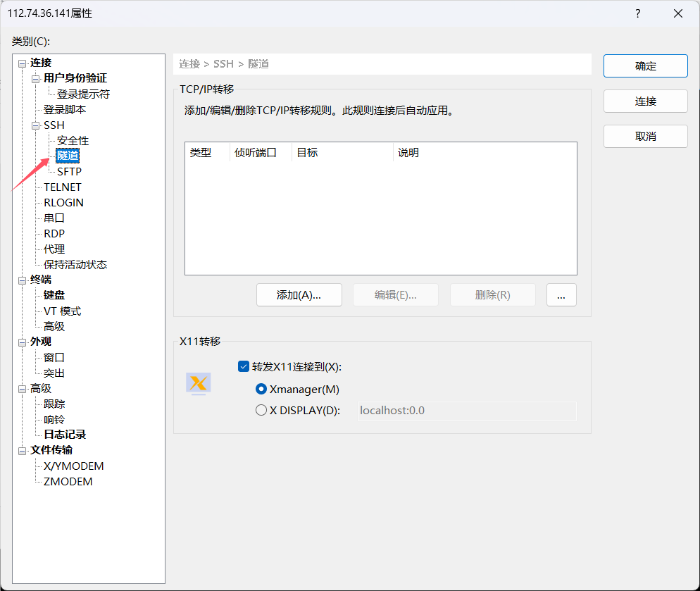Select the 文件传输 tree label
Viewport: 700px width, 591px height.
point(51,450)
